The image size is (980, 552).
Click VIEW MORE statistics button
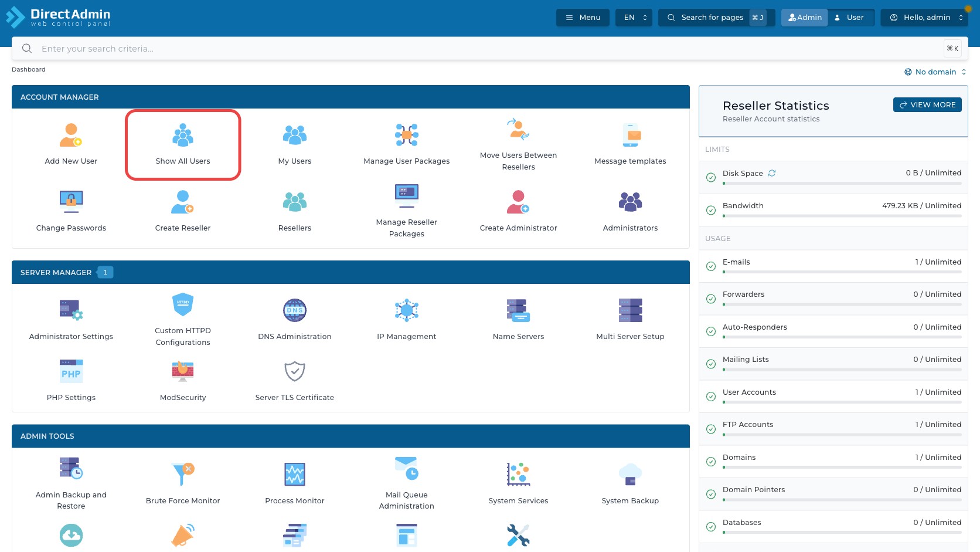click(927, 104)
